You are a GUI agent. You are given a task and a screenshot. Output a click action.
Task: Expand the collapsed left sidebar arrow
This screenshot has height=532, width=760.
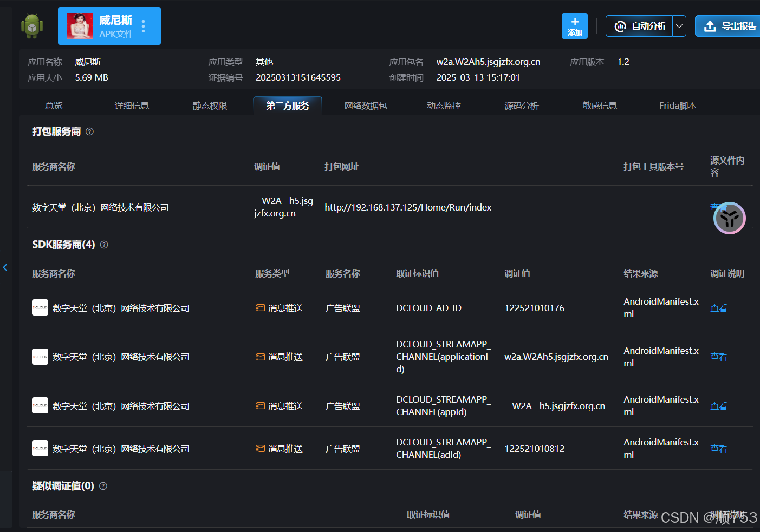click(x=5, y=267)
